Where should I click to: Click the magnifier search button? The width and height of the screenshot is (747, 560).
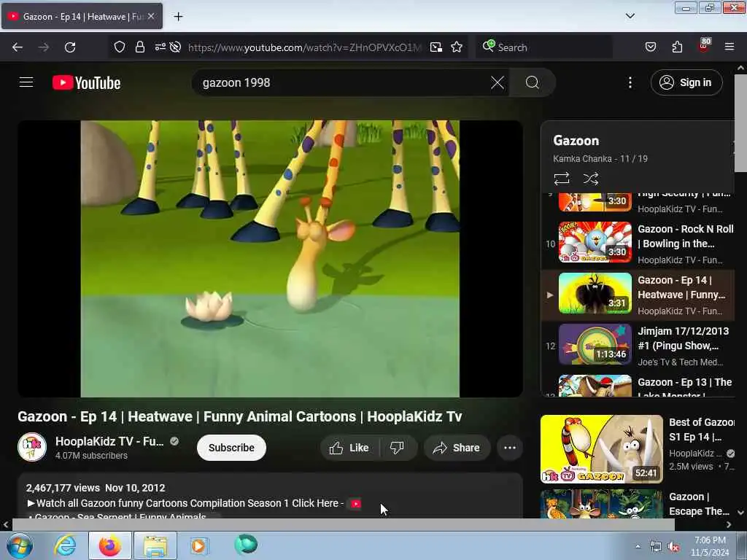coord(532,82)
